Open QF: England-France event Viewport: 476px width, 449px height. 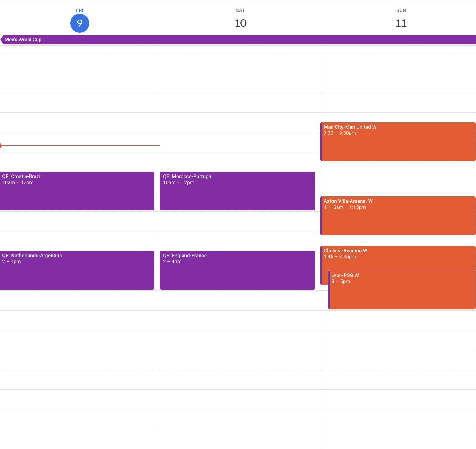[x=237, y=270]
